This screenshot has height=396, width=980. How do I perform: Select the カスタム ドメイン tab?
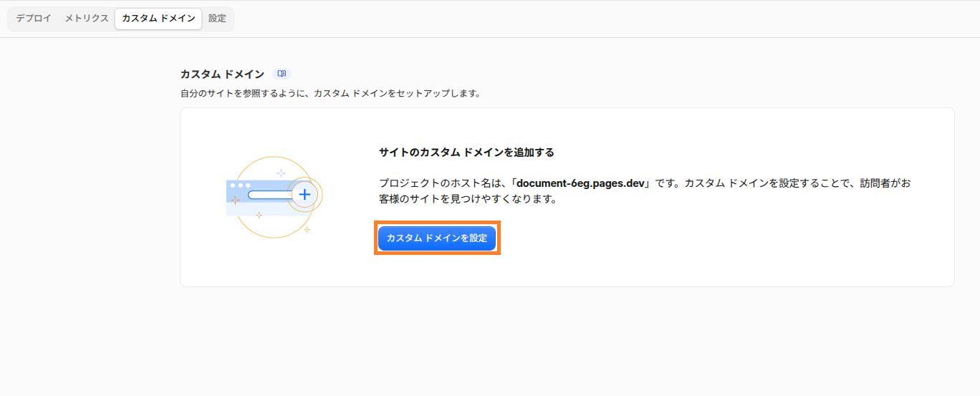pyautogui.click(x=158, y=19)
